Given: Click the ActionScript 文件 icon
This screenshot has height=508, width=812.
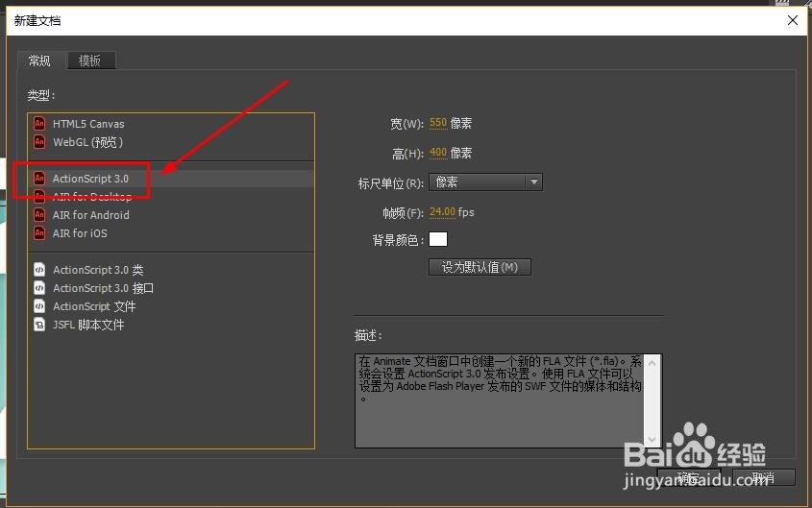Looking at the screenshot, I should tap(39, 306).
